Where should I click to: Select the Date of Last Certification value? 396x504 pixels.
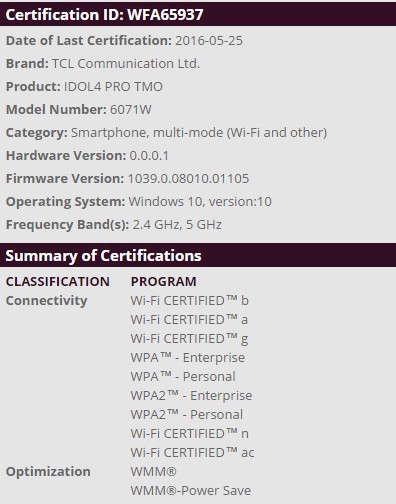point(209,41)
